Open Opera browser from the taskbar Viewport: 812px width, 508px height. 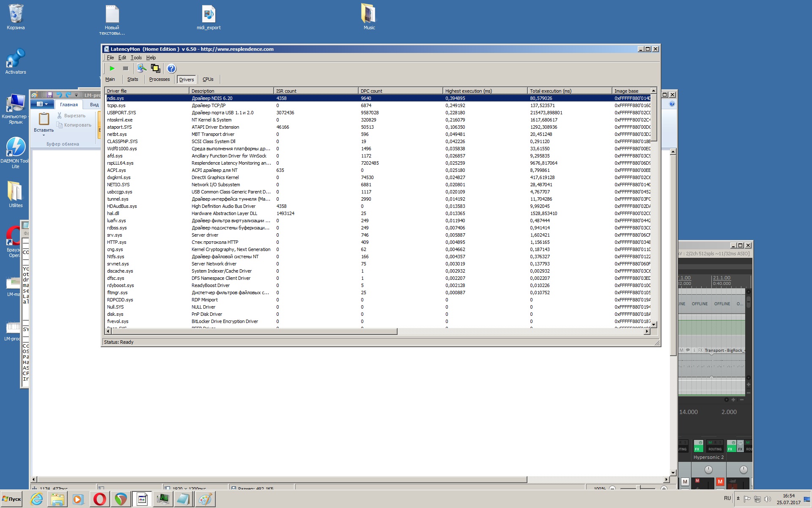(x=100, y=499)
